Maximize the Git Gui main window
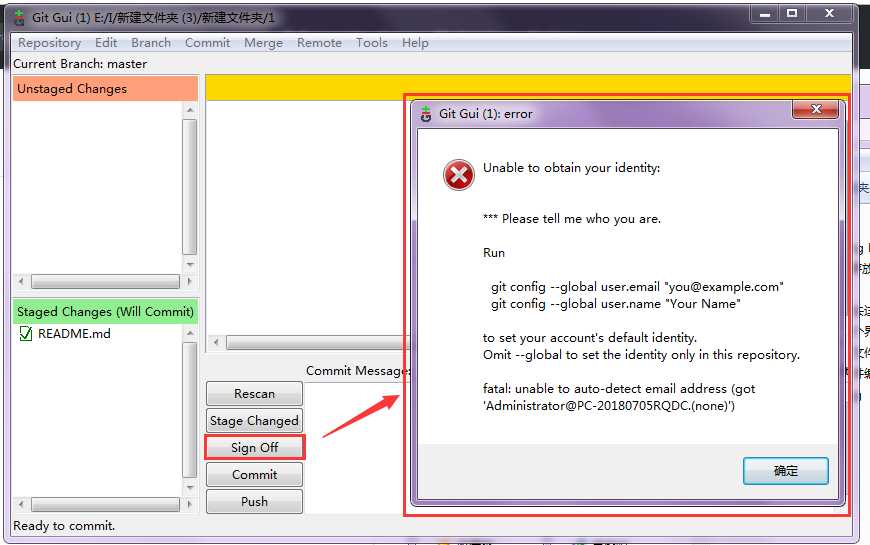Image resolution: width=870 pixels, height=545 pixels. click(x=792, y=14)
